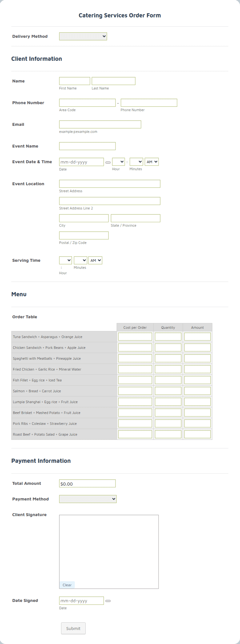Click Quantity cell for Fried Chicken row
Image resolution: width=240 pixels, height=644 pixels.
[168, 369]
